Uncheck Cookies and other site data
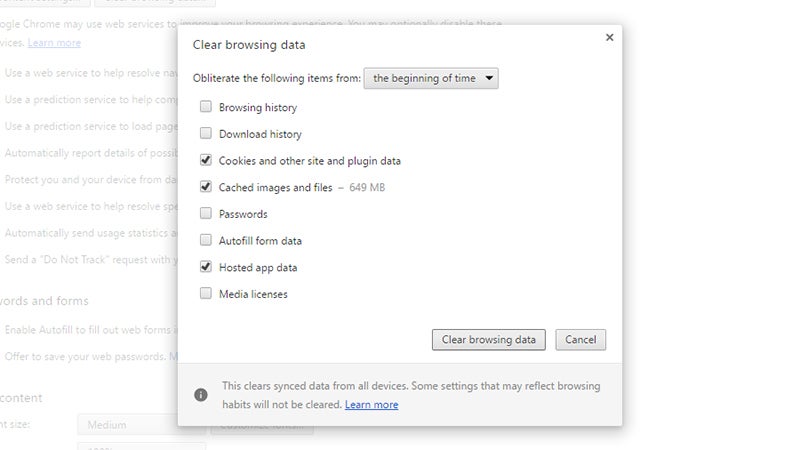This screenshot has height=450, width=800. 206,160
